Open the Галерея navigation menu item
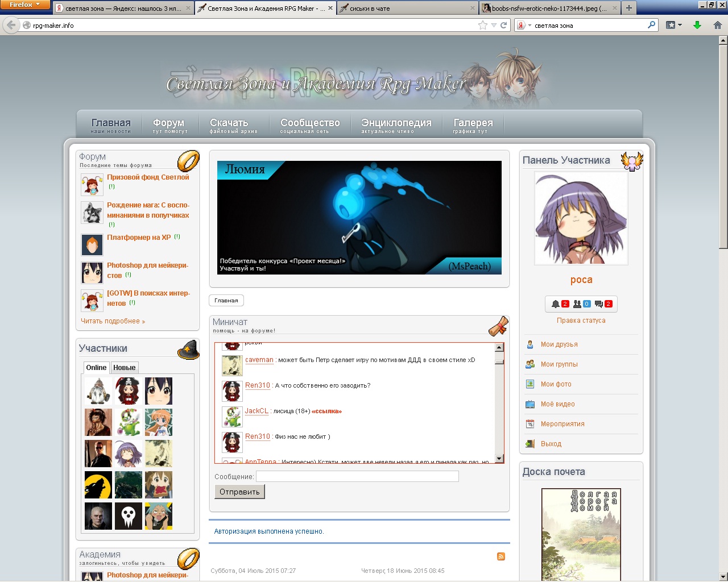 tap(473, 126)
